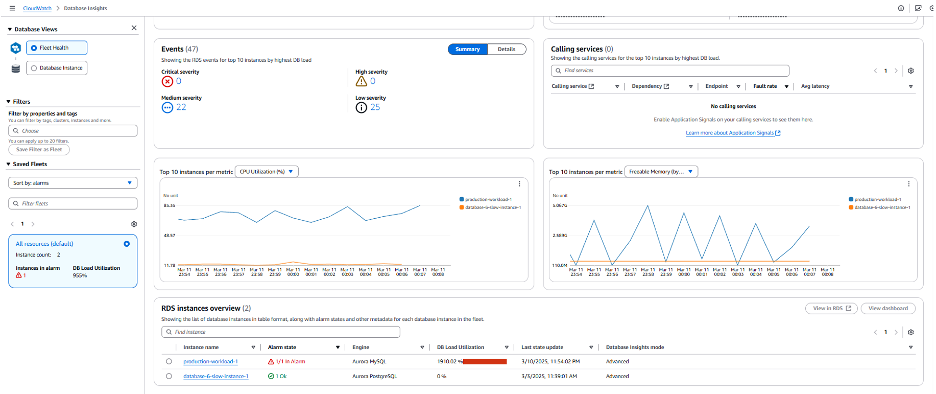Open the Sort by: alarms dropdown
The width and height of the screenshot is (936, 394).
coord(73,183)
